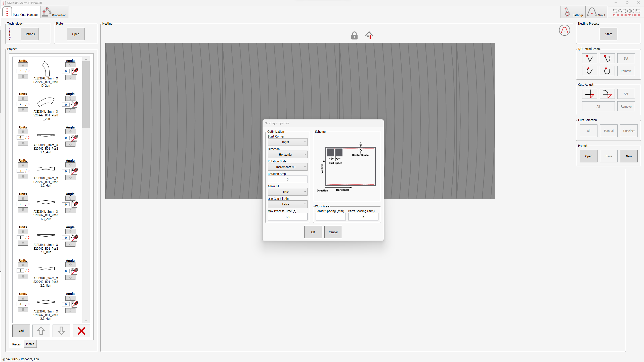Click the round Sarkkis logo icon in Nesting
The image size is (644, 362).
pos(564,30)
